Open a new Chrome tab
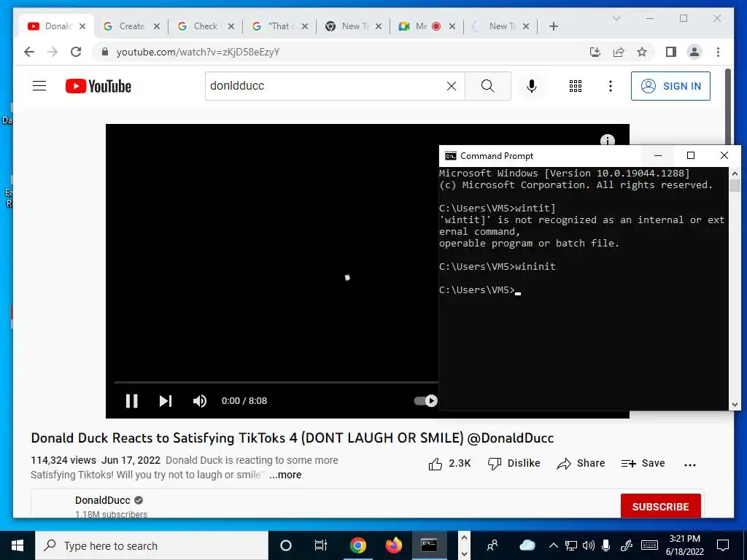This screenshot has width=747, height=560. pyautogui.click(x=553, y=26)
